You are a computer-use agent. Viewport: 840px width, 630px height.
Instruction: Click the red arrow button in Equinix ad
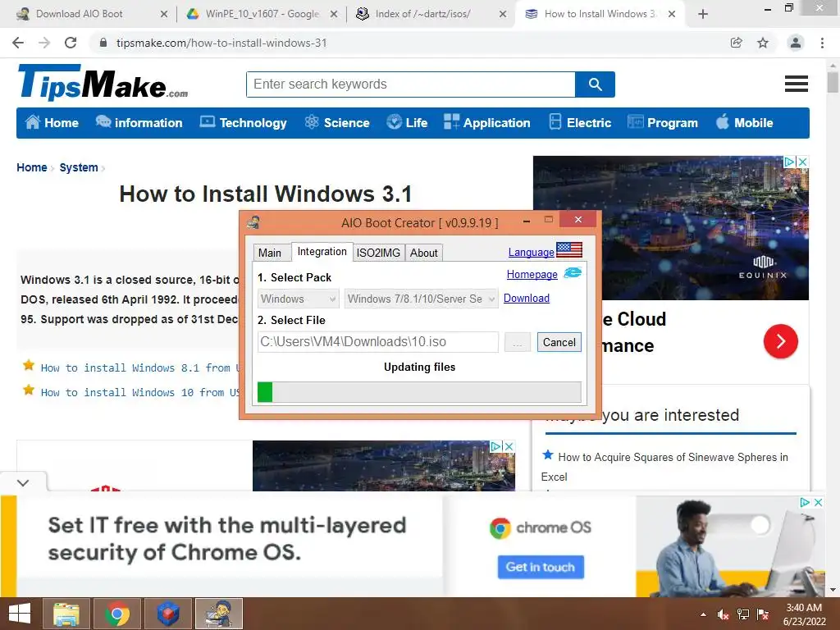coord(781,341)
